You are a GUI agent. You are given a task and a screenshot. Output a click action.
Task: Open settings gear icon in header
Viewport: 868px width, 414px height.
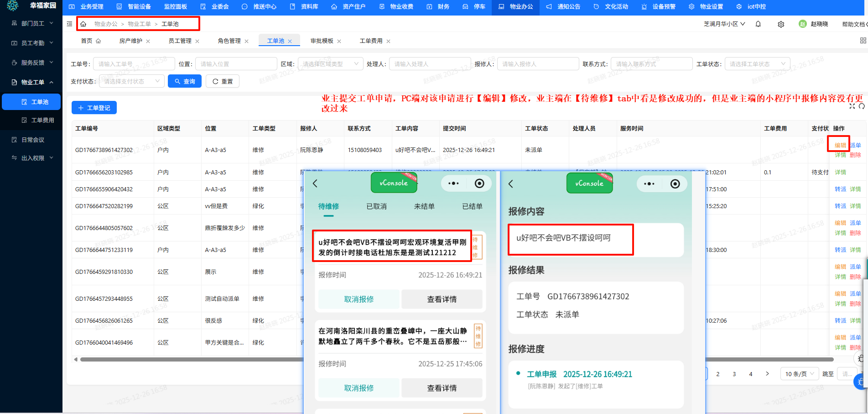click(781, 24)
